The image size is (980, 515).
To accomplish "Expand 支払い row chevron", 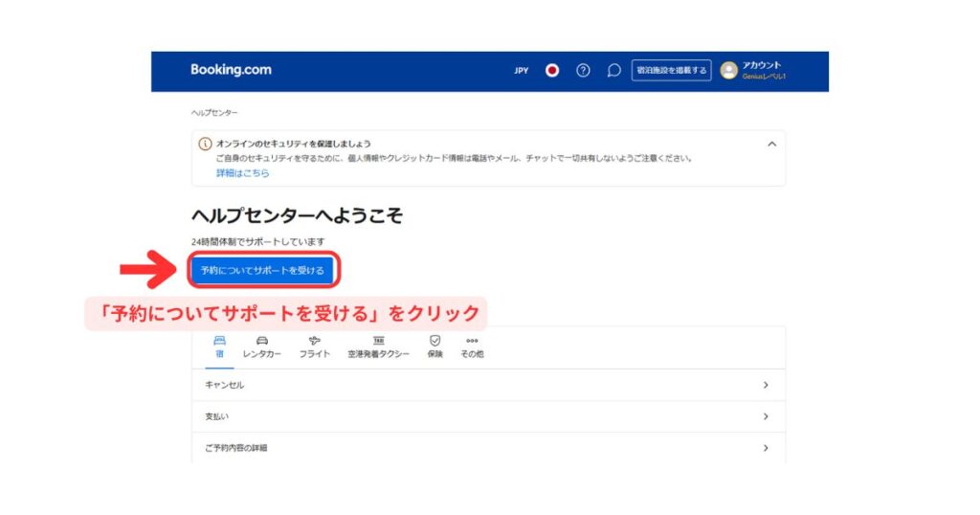I will point(766,416).
